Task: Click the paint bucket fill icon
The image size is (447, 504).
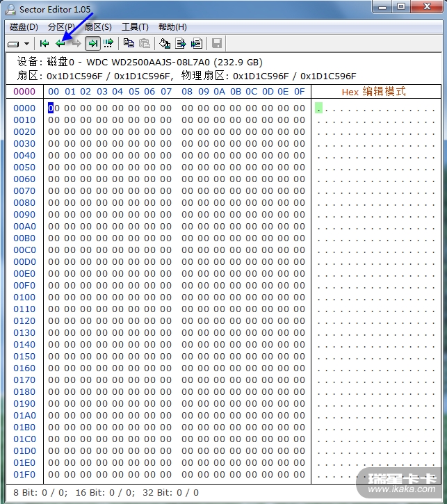Action: click(x=165, y=44)
